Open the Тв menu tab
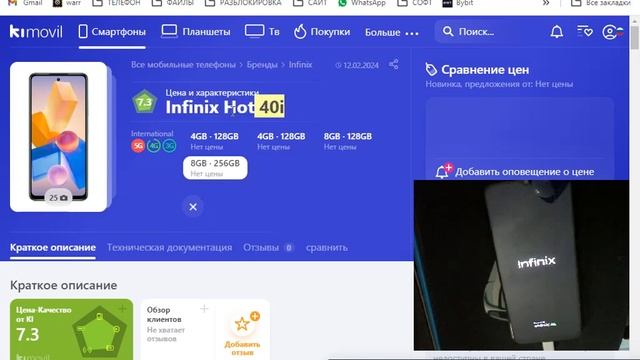The width and height of the screenshot is (640, 360). coord(262,32)
